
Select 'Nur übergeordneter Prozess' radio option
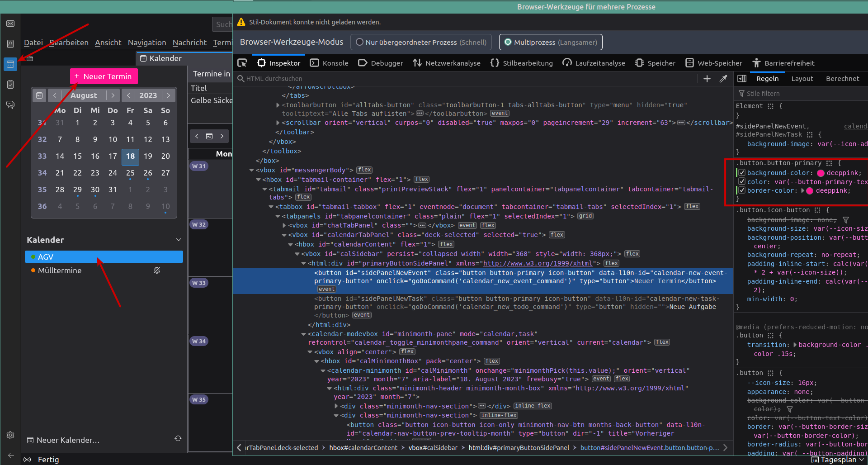tap(360, 42)
